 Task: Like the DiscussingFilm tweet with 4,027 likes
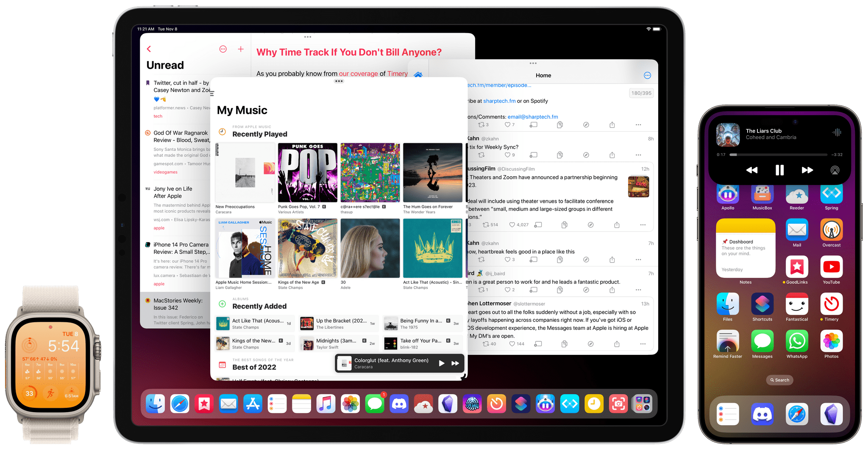pyautogui.click(x=518, y=225)
